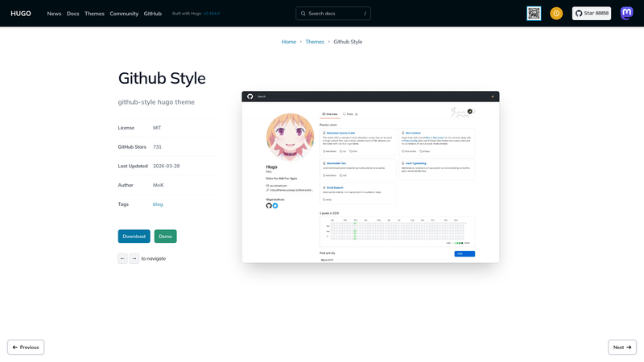Click the 2026-03-28 last updated date
Viewport: 644px width, 362px height.
coord(167,167)
